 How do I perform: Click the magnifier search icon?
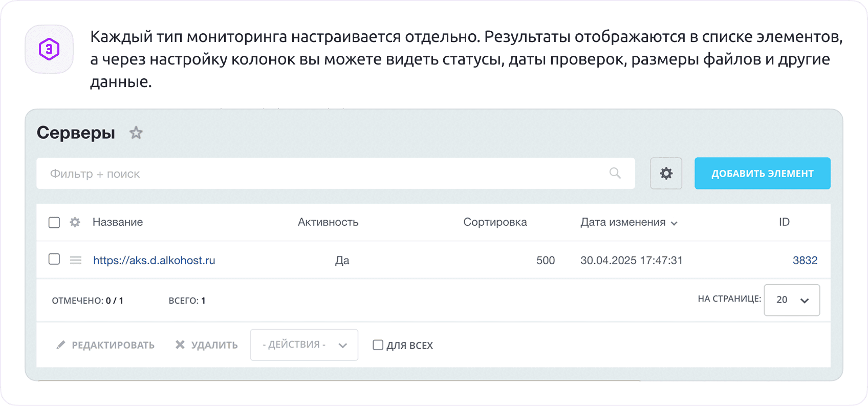[x=615, y=173]
